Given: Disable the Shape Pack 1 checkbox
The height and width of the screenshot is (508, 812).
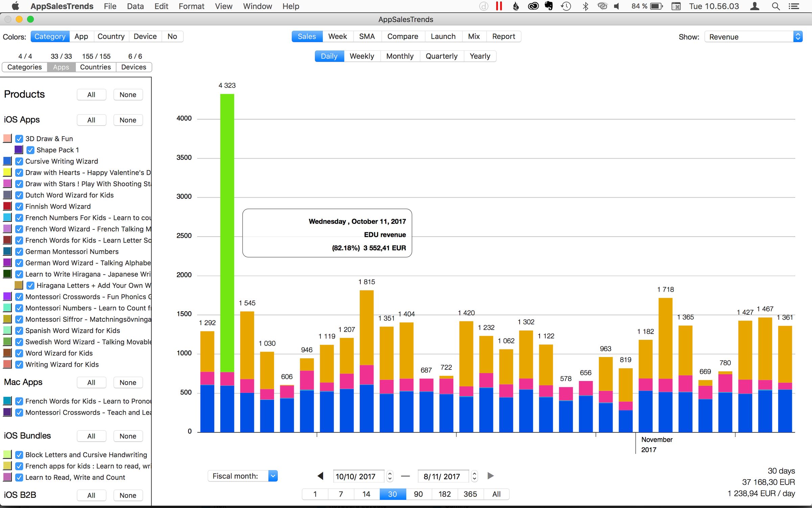Looking at the screenshot, I should coord(30,150).
